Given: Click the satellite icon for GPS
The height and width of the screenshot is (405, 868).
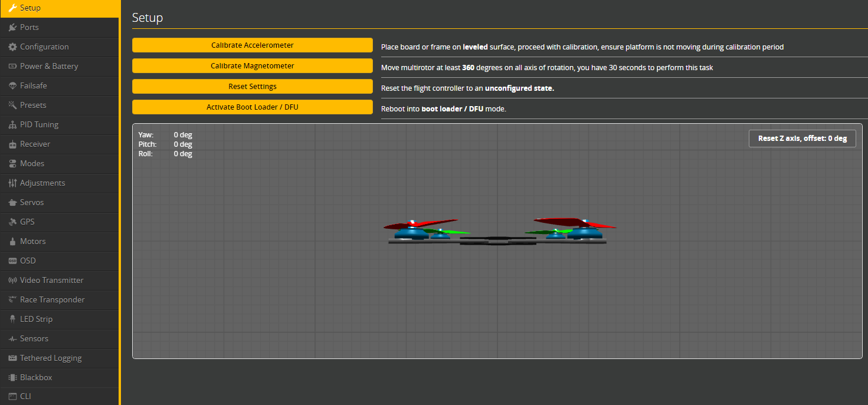Looking at the screenshot, I should [x=12, y=222].
